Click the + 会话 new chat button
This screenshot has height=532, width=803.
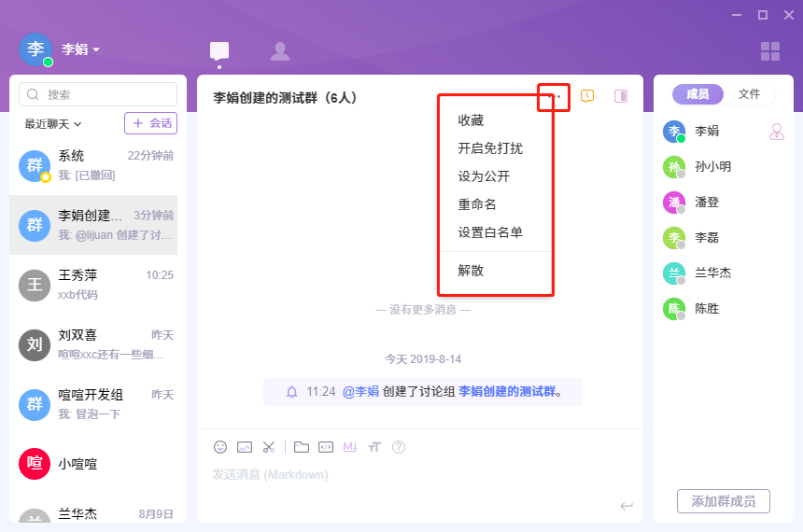click(x=150, y=123)
